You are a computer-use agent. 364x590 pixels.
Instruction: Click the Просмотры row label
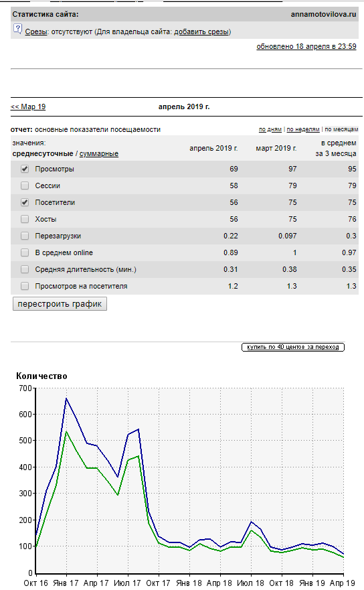coord(54,169)
